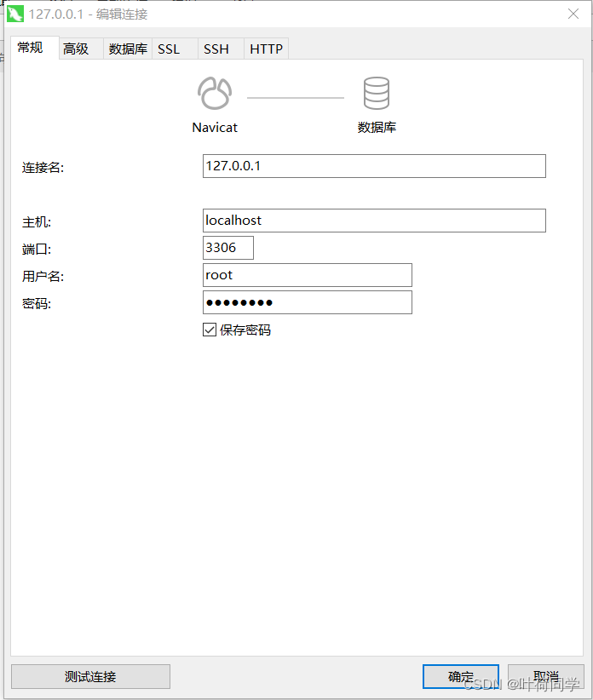Cancel with the 取消 button
The height and width of the screenshot is (700, 593).
click(x=545, y=676)
